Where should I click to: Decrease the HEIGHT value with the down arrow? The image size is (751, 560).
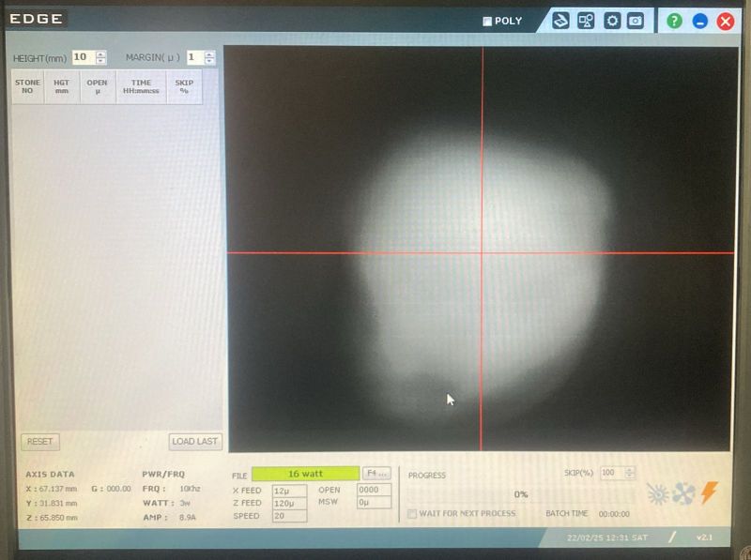100,61
